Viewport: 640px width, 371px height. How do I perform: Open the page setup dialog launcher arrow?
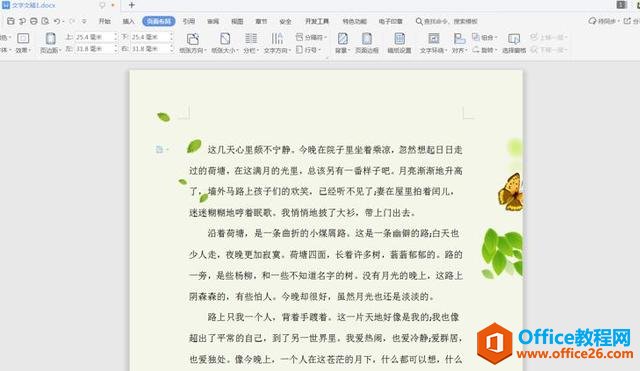(327, 58)
